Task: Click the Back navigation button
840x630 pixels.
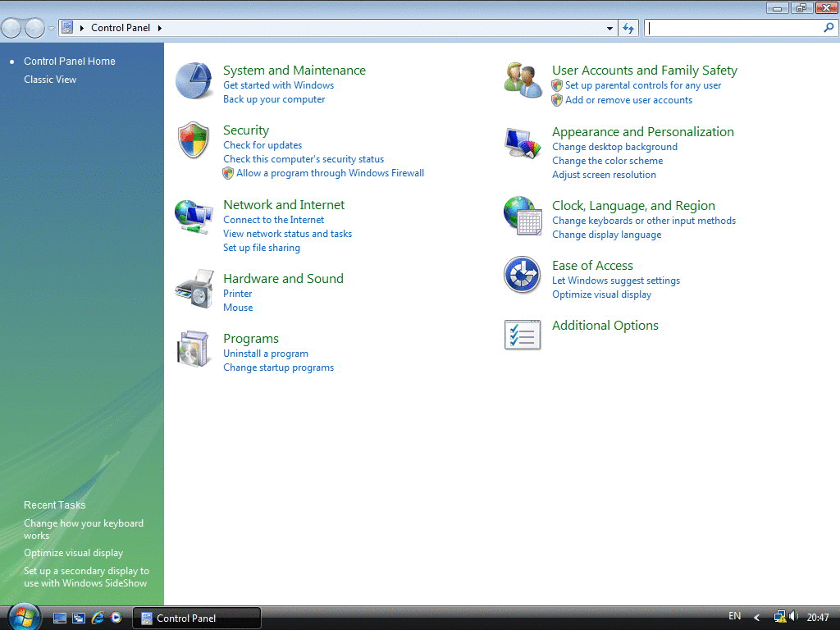Action: pyautogui.click(x=11, y=28)
